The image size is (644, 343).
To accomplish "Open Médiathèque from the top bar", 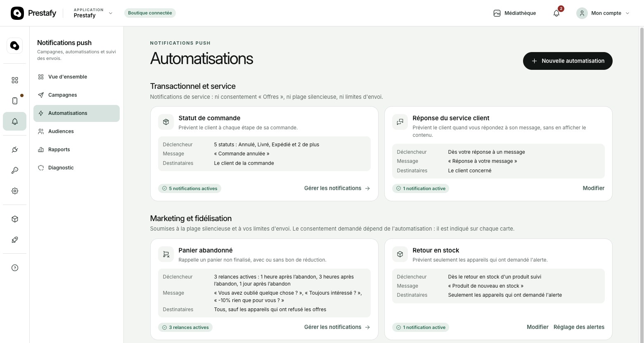I will (x=514, y=13).
